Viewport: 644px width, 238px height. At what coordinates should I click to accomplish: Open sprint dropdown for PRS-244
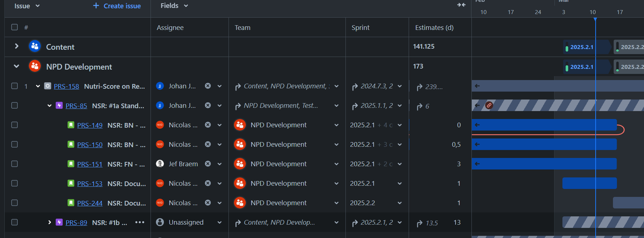pyautogui.click(x=400, y=203)
